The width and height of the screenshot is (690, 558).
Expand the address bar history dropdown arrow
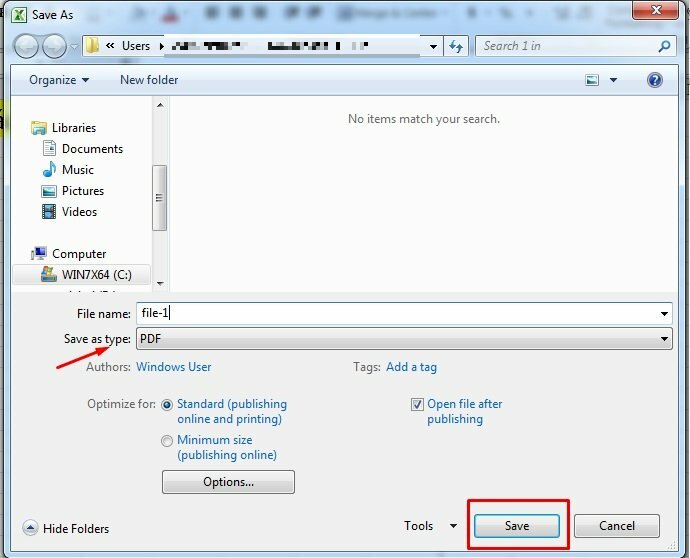(433, 46)
